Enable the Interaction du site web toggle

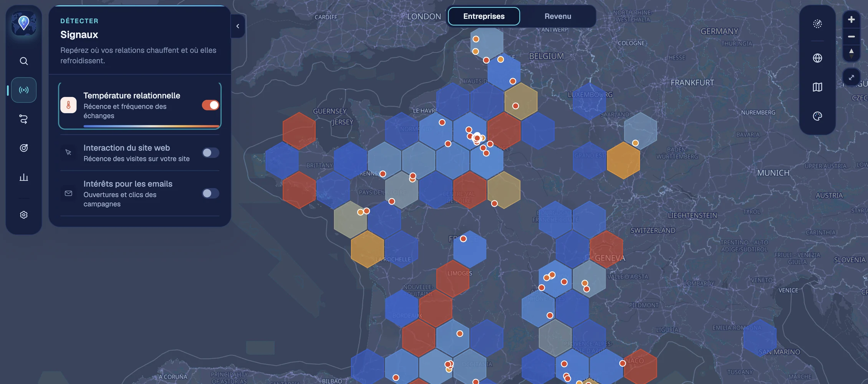[210, 153]
